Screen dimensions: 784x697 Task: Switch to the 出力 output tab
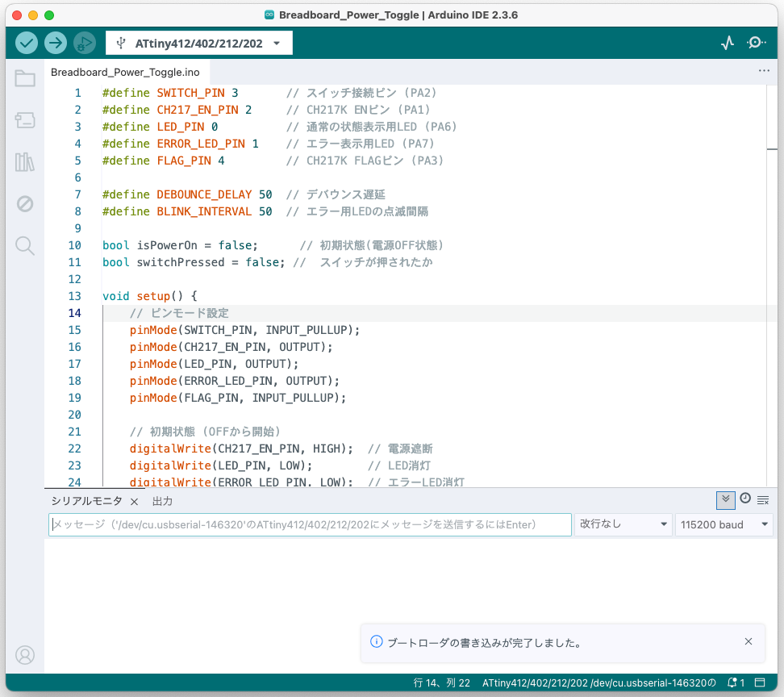point(162,501)
